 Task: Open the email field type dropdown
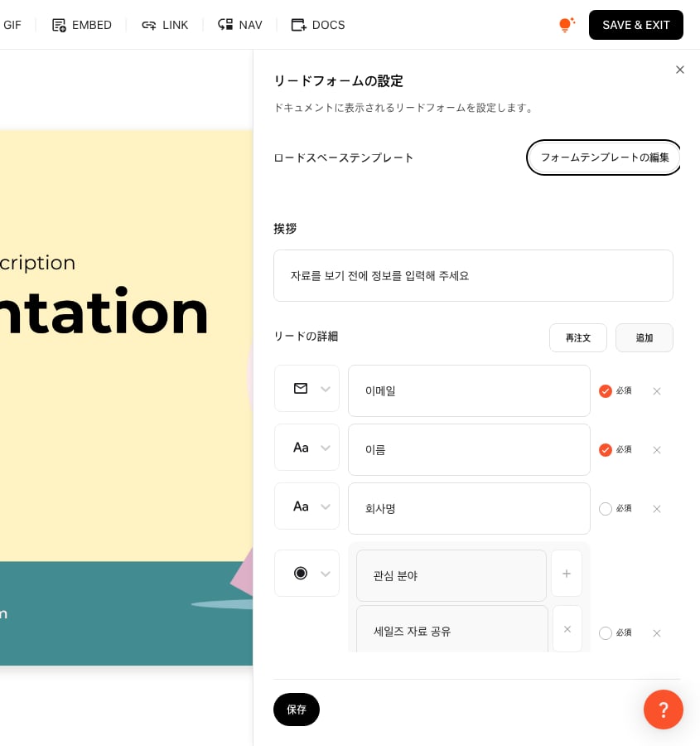tap(307, 389)
